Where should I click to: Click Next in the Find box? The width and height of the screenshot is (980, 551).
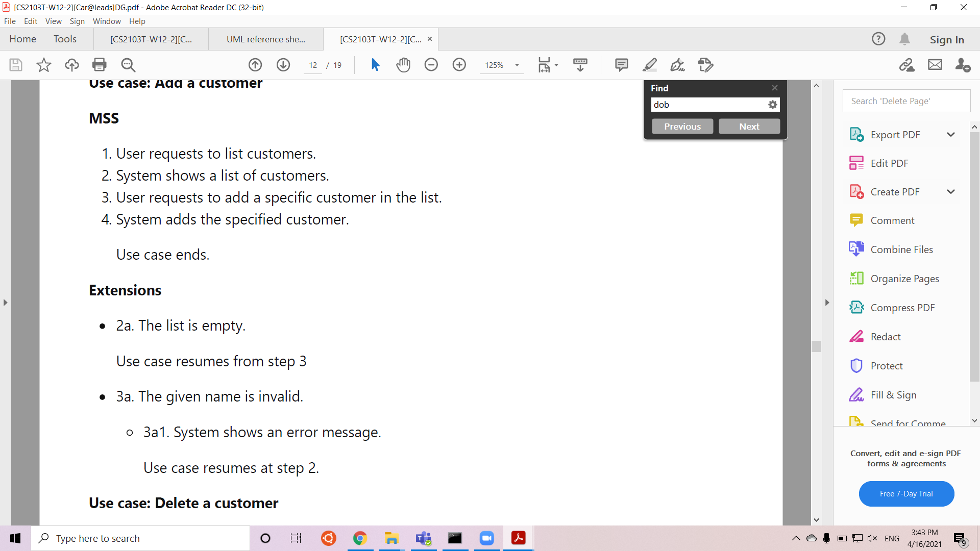(x=749, y=127)
